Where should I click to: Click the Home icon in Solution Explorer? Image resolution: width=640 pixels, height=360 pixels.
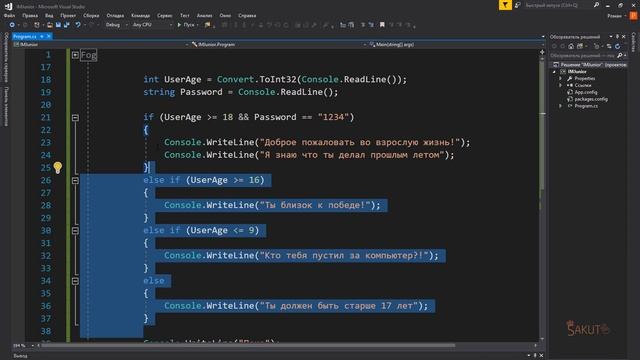(571, 46)
